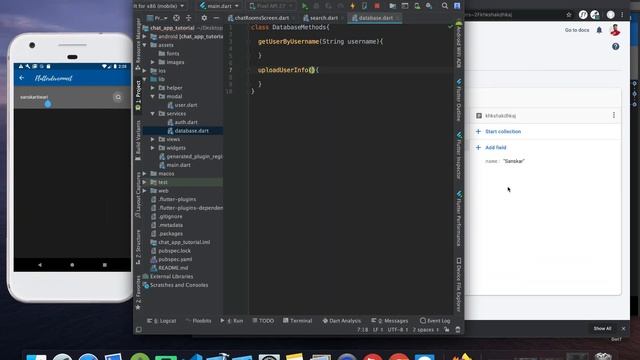Open Messages tool window
The height and width of the screenshot is (360, 640).
pyautogui.click(x=390, y=321)
